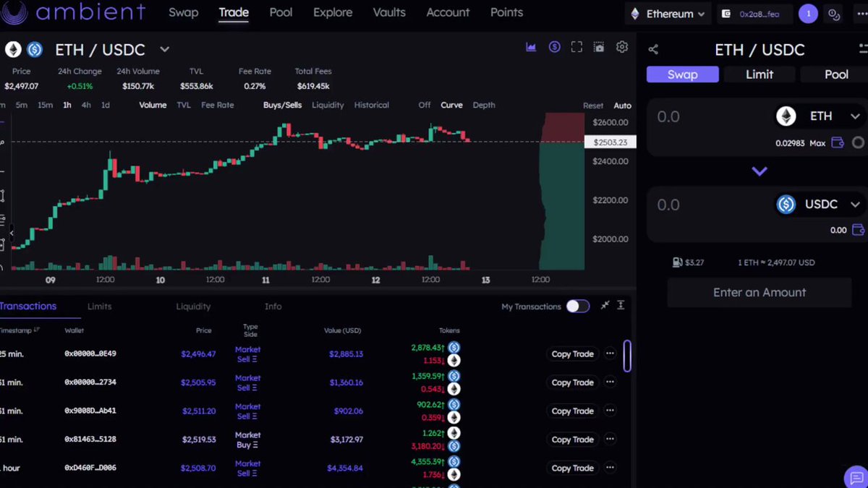This screenshot has height=488, width=868.
Task: Click the pin icon next to My Transactions
Action: click(x=605, y=306)
